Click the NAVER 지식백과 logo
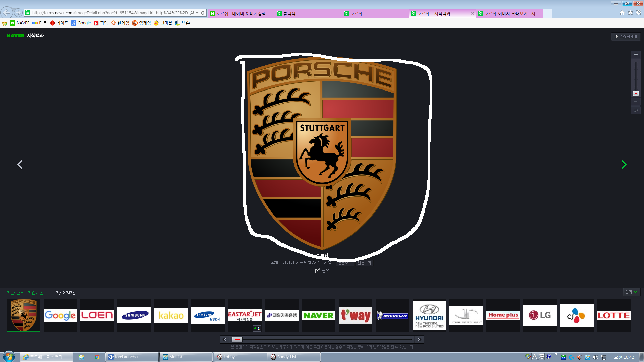 25,36
